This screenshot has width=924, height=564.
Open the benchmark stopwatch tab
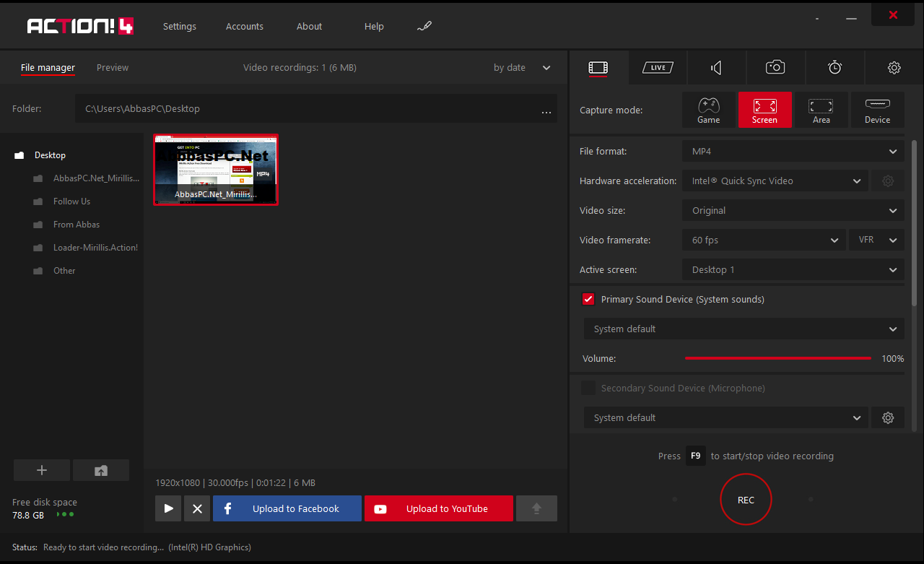834,67
